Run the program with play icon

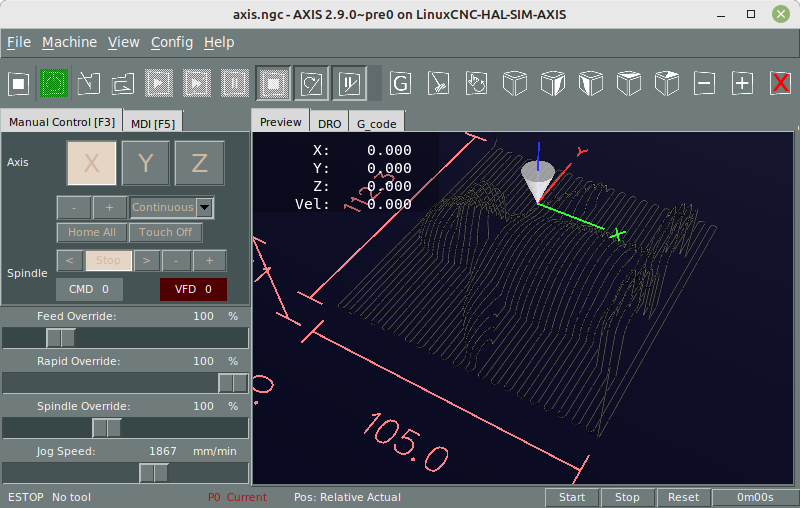(x=159, y=83)
